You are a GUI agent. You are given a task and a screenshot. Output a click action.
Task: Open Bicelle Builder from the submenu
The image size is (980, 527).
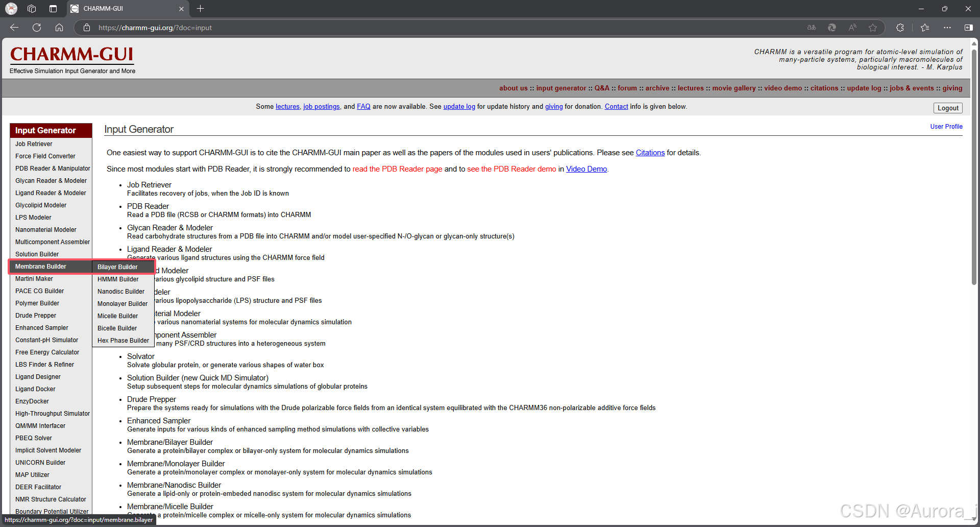coord(123,328)
